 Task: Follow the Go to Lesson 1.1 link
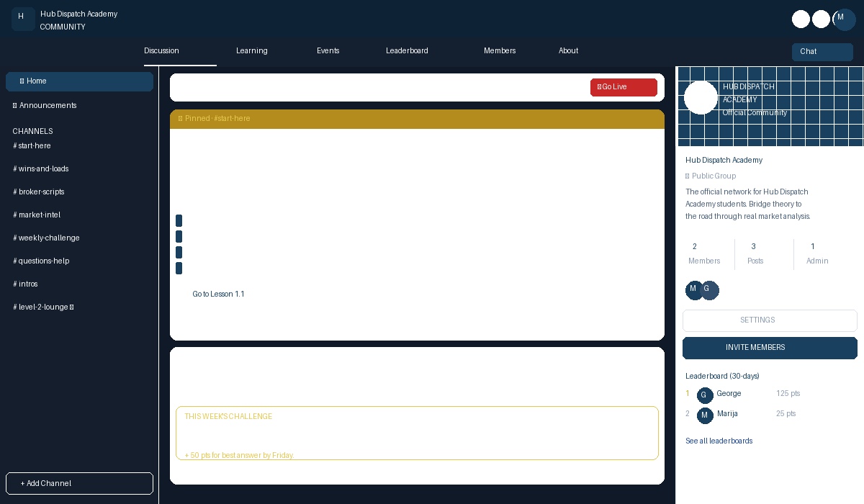click(x=218, y=294)
